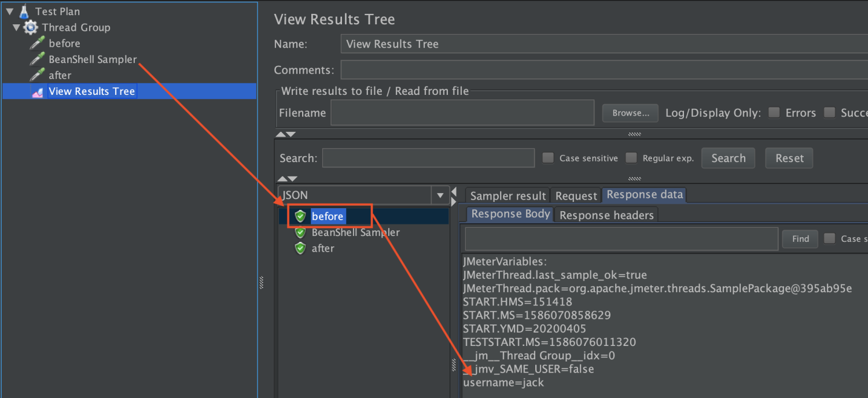Toggle the Case sensitive search checkbox
This screenshot has width=868, height=398.
click(548, 158)
